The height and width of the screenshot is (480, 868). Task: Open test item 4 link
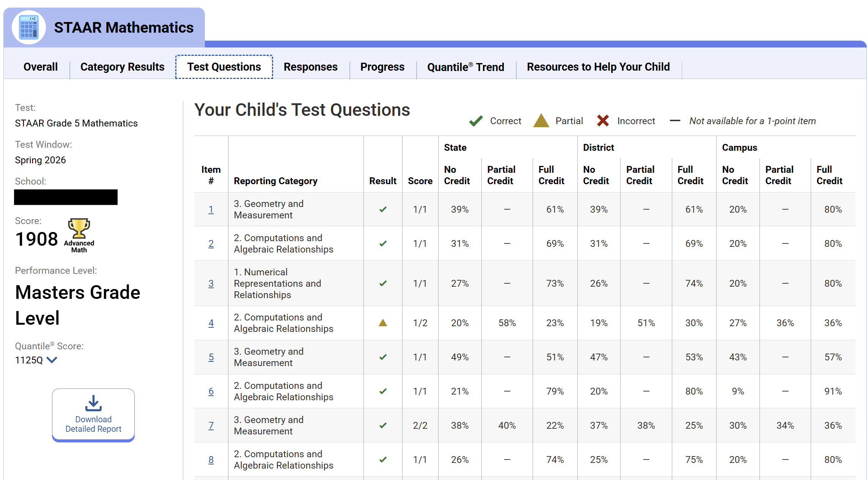pos(211,323)
